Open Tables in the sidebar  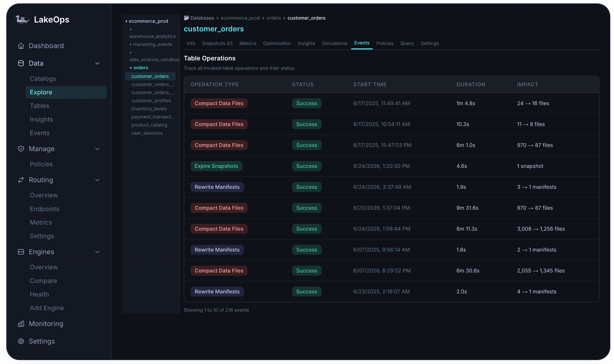[40, 106]
